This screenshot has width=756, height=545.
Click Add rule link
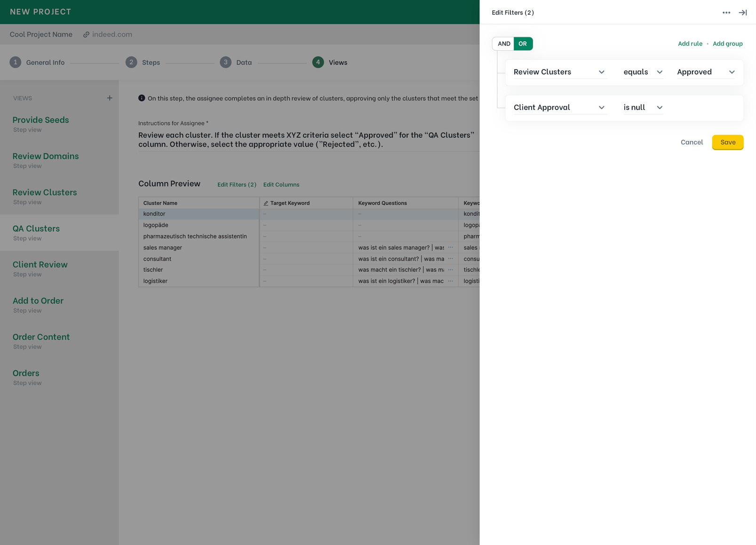(x=690, y=44)
